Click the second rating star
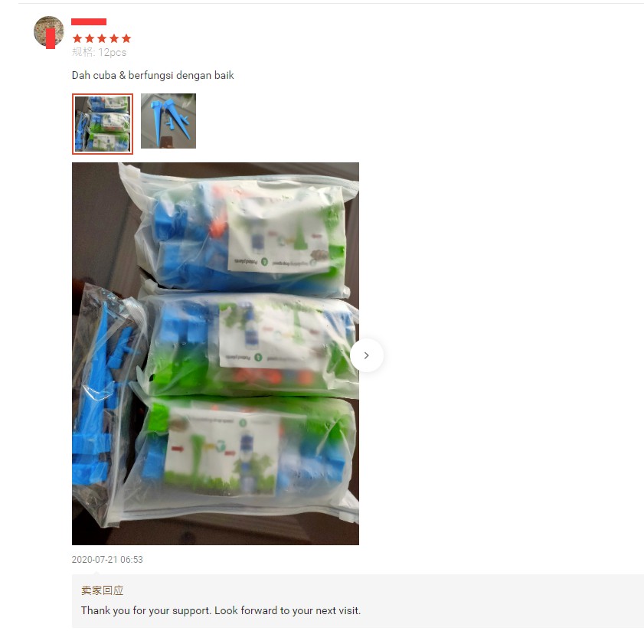This screenshot has height=644, width=644. [x=90, y=38]
